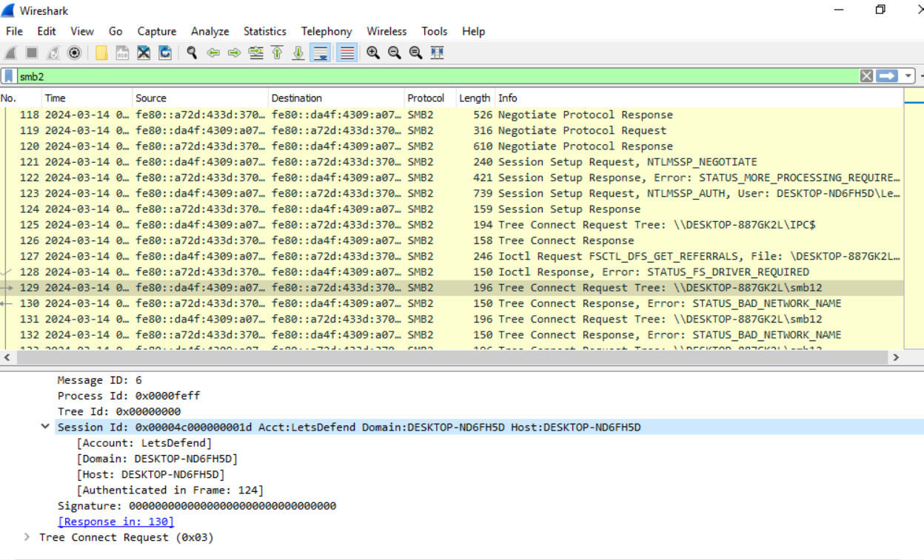This screenshot has height=560, width=924.
Task: Jump to the first packet icon
Action: pyautogui.click(x=277, y=53)
